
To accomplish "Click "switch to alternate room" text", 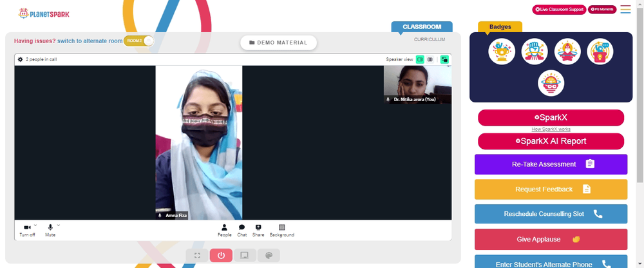I will click(x=90, y=41).
